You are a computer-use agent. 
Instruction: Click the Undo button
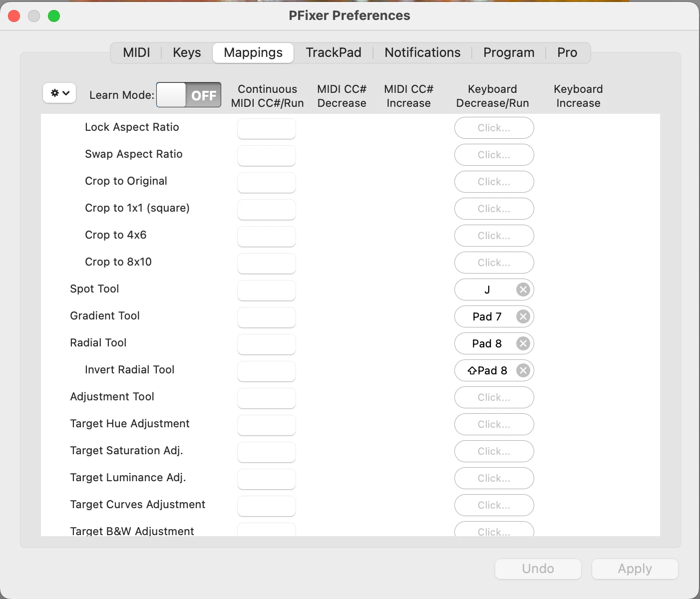point(538,569)
